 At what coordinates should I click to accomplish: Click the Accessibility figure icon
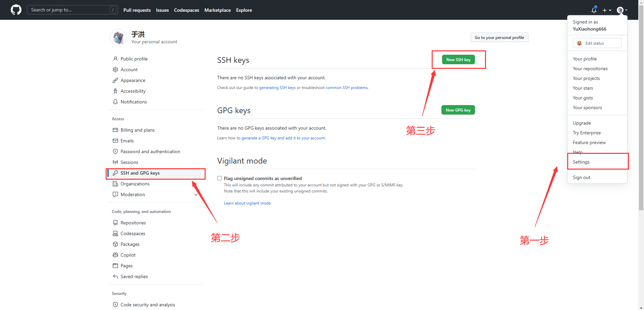pos(115,91)
